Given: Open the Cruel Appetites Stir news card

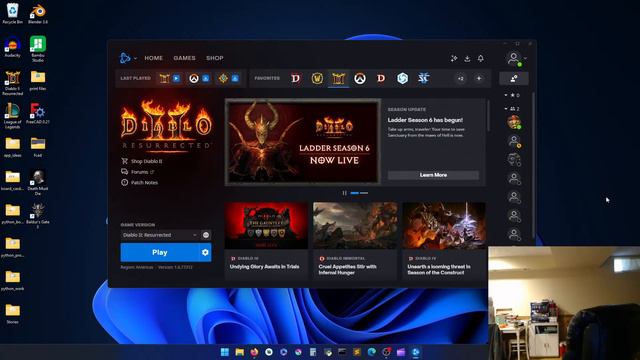Looking at the screenshot, I should click(x=355, y=240).
